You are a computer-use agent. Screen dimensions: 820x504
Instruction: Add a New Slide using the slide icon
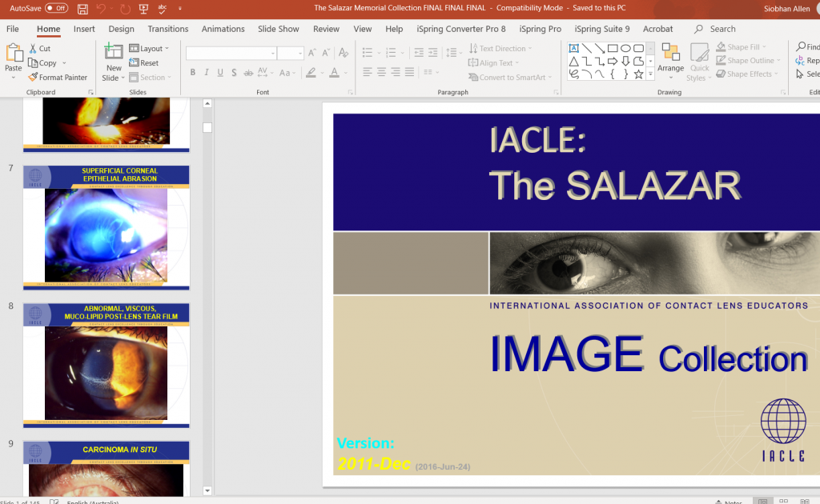pos(114,52)
